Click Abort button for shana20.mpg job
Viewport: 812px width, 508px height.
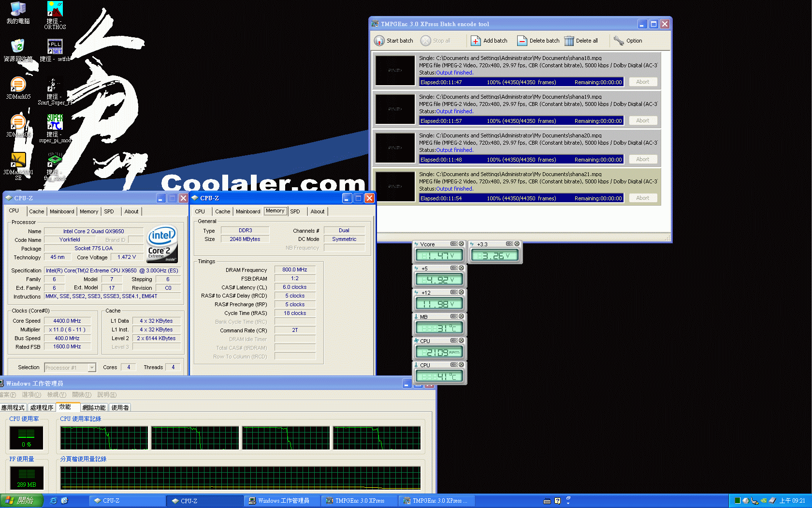click(643, 159)
